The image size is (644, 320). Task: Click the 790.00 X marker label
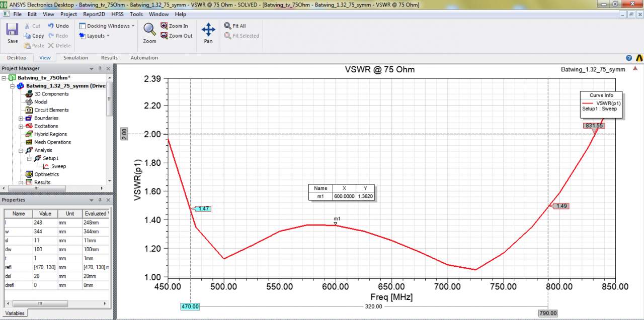(548, 313)
